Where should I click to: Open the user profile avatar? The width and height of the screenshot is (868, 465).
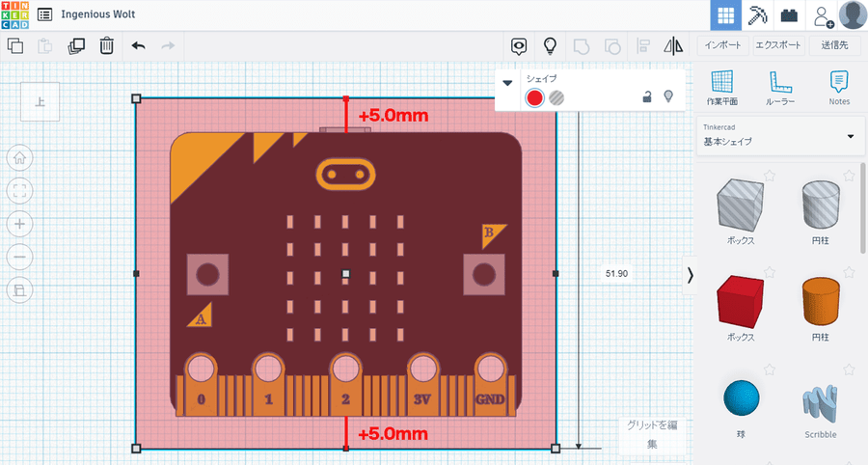853,14
